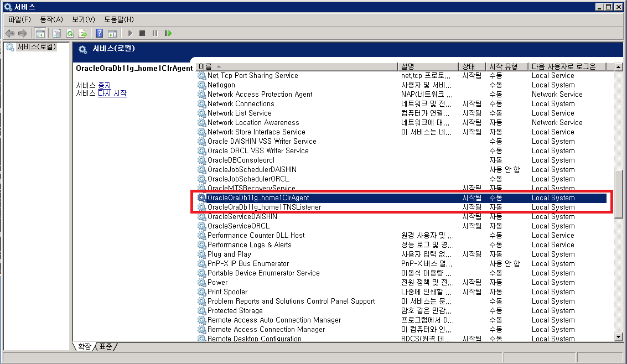Select OracleJobSchedulerDAISHIN service icon
627x364 pixels.
[201, 169]
